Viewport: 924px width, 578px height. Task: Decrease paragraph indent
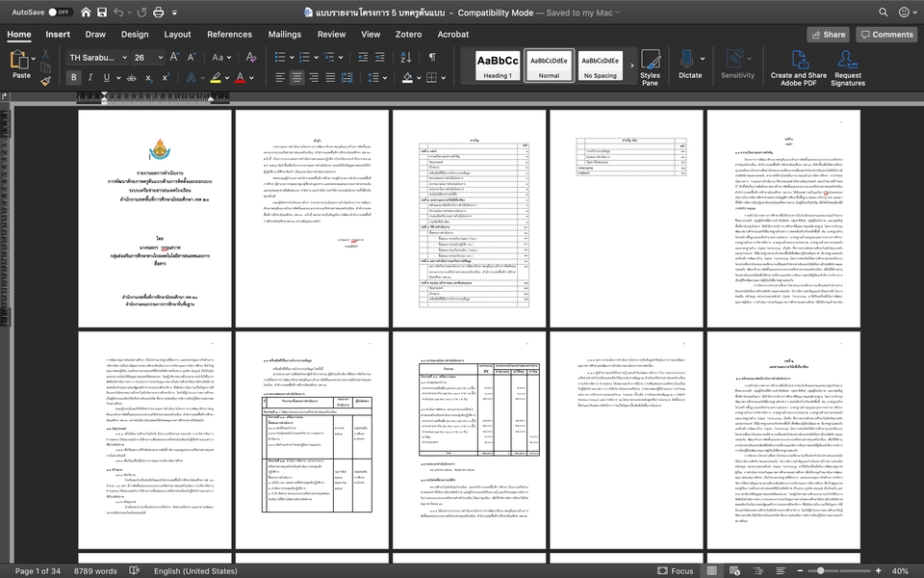pyautogui.click(x=363, y=57)
